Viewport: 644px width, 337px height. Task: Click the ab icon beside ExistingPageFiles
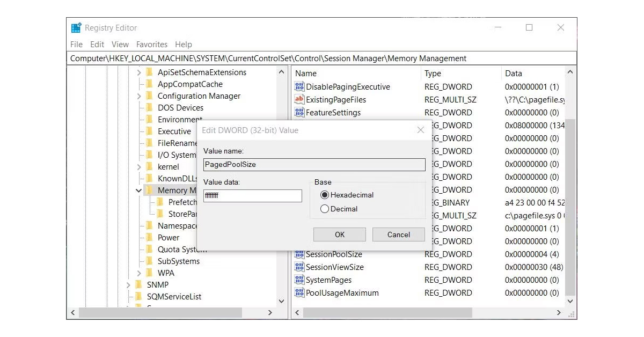tap(300, 99)
